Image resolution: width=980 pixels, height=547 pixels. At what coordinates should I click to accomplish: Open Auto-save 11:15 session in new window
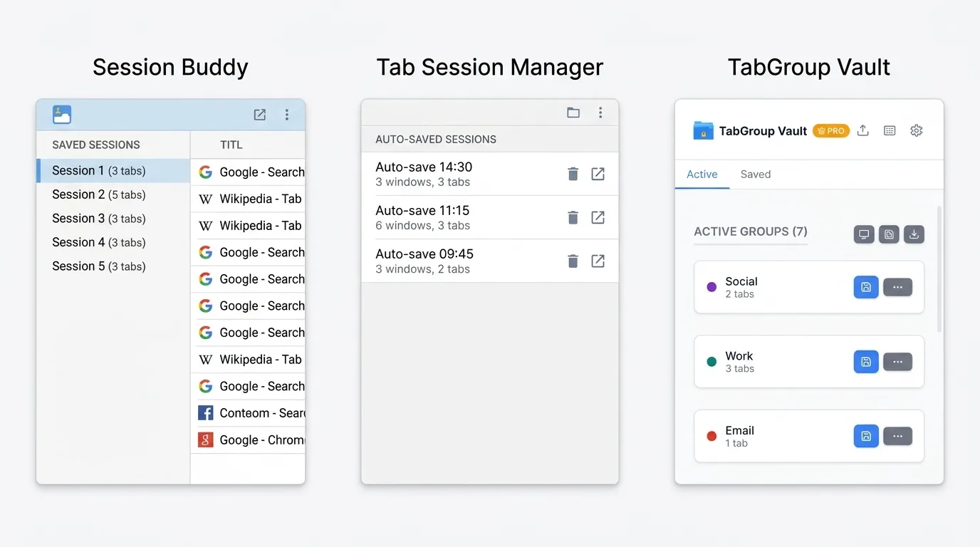pos(598,217)
